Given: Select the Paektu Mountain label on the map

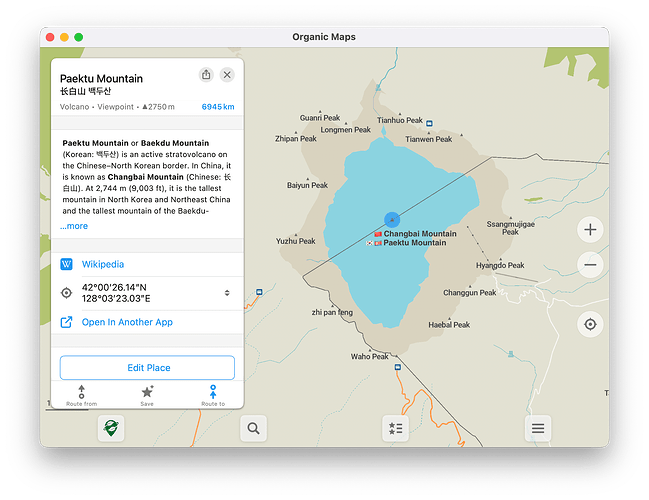Looking at the screenshot, I should pos(415,243).
